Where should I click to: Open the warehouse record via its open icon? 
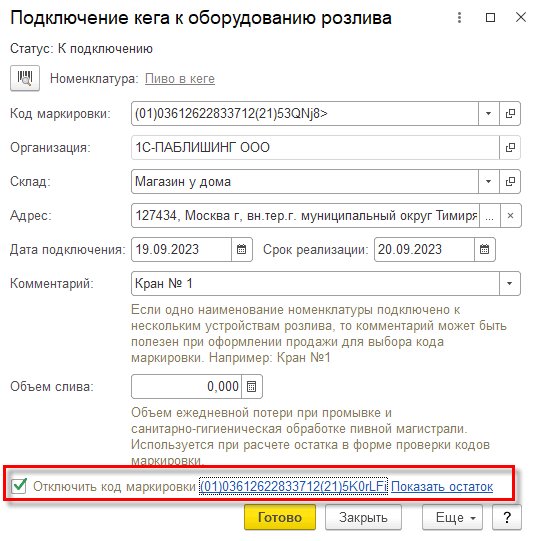click(510, 181)
